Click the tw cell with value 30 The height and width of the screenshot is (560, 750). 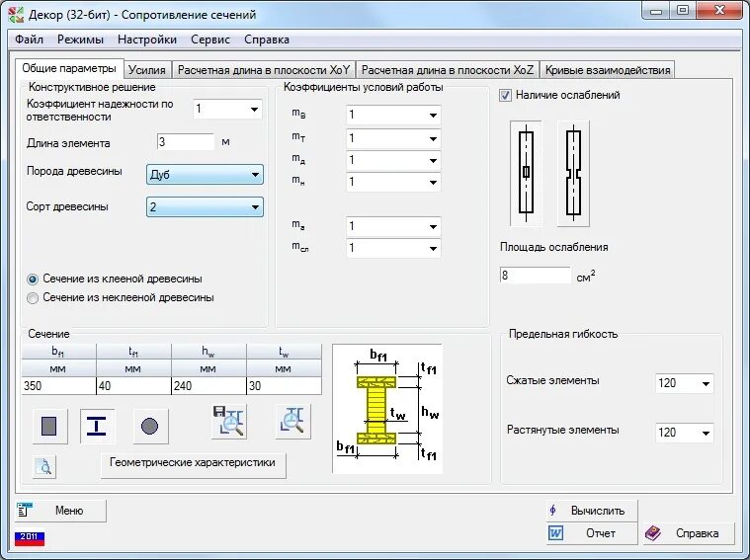(285, 386)
